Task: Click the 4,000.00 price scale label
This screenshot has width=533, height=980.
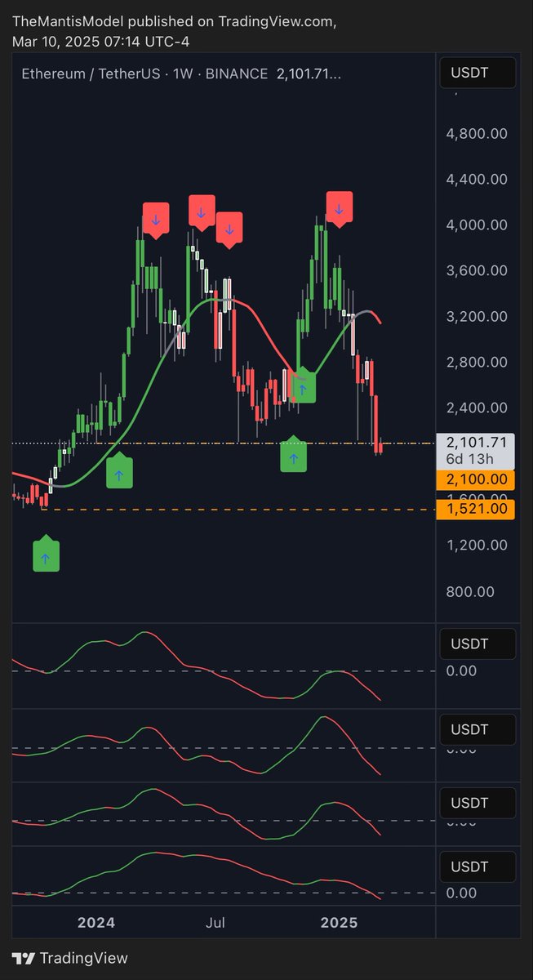Action: click(477, 225)
